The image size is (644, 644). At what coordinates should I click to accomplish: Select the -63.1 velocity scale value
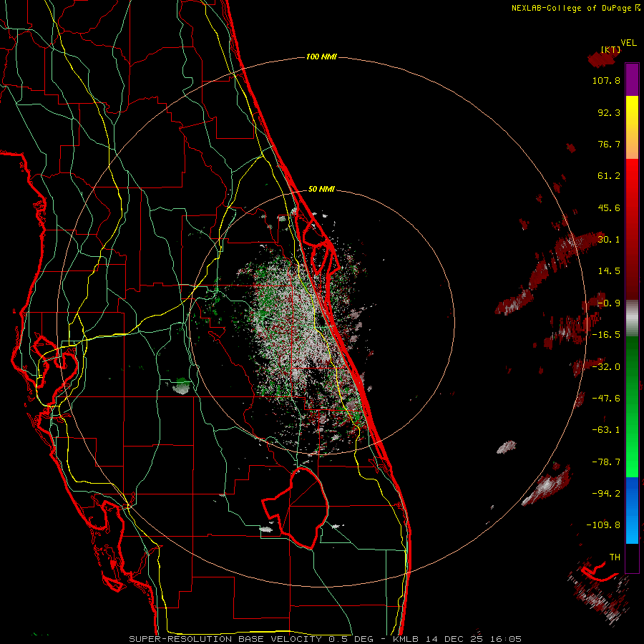[606, 429]
